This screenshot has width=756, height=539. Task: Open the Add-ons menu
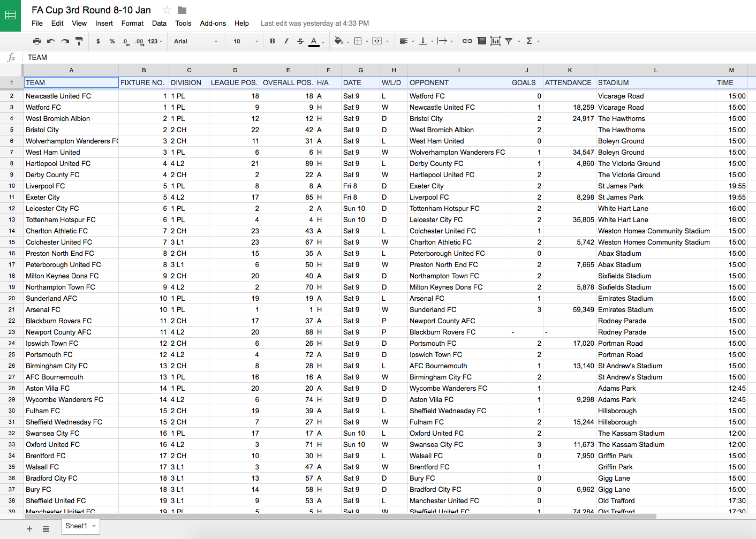tap(213, 23)
